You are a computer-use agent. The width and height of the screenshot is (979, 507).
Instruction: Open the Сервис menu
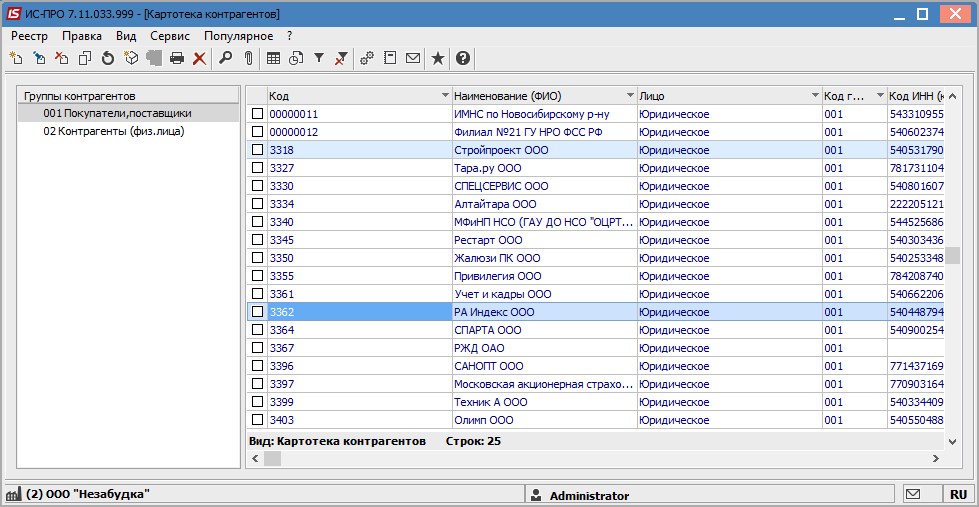[x=170, y=36]
